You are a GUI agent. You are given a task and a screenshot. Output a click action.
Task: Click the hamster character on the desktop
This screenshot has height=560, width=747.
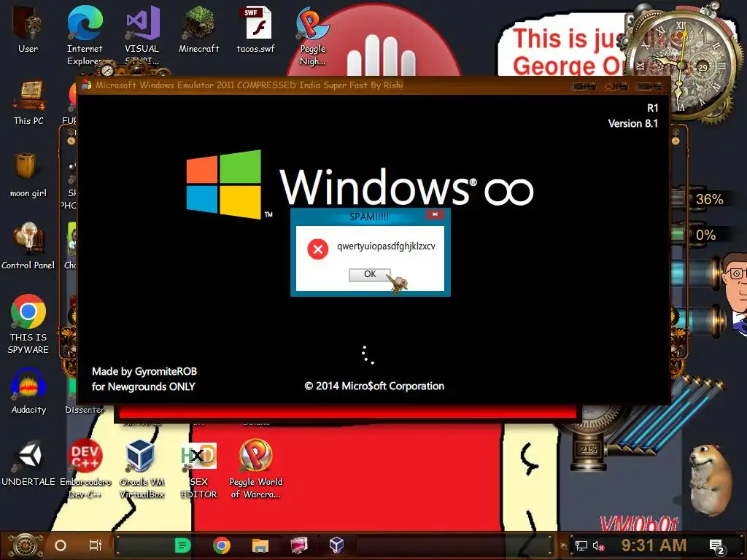(711, 480)
